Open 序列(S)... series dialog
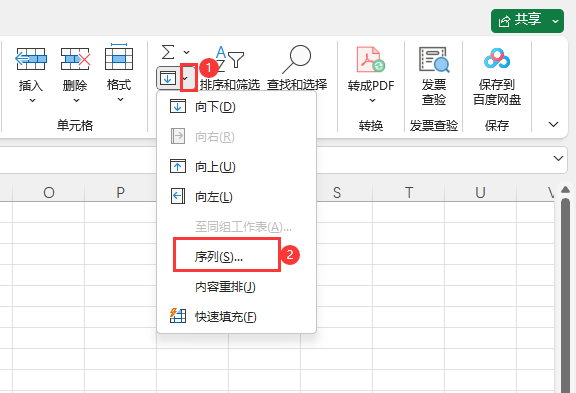576x393 pixels. coord(237,256)
